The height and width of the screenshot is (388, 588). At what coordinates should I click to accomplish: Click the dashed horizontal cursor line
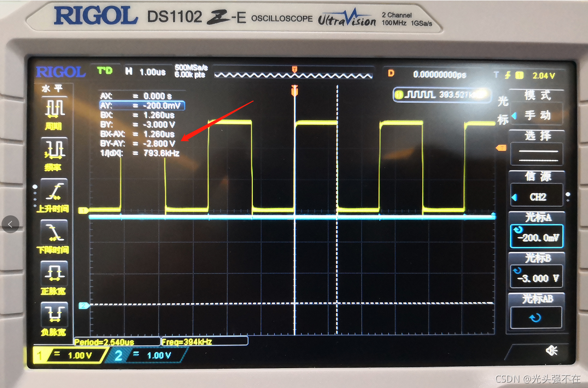point(292,303)
